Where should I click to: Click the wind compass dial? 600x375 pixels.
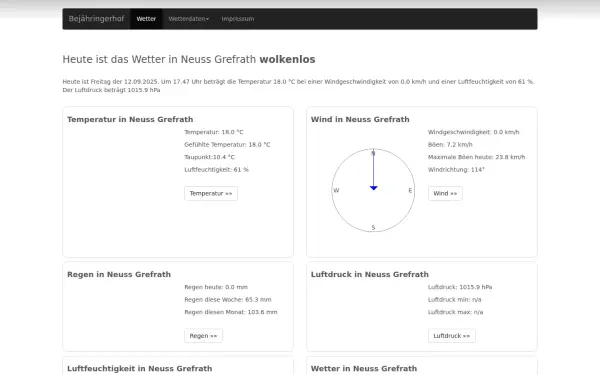coord(373,190)
